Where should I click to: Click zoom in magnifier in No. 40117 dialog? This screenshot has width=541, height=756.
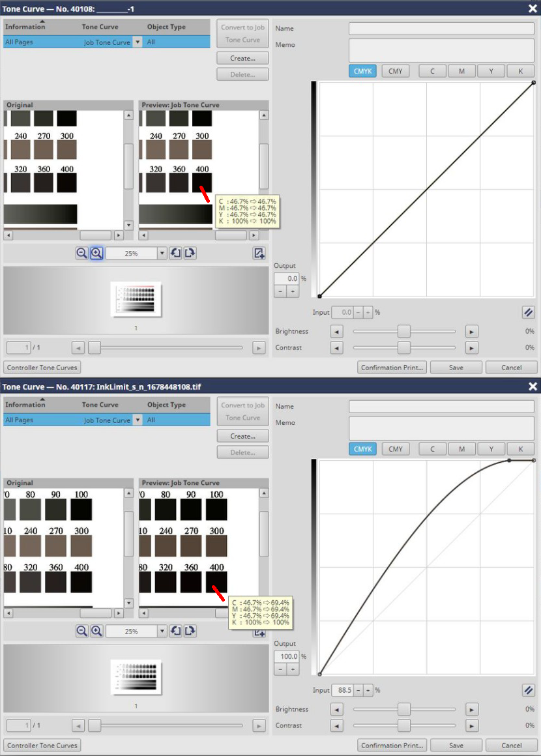pyautogui.click(x=96, y=631)
